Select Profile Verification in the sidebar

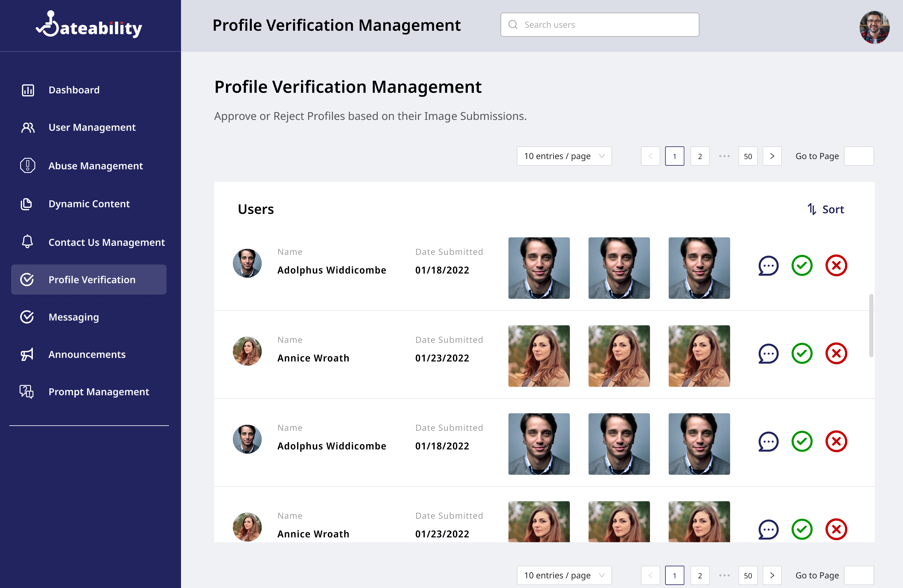92,280
